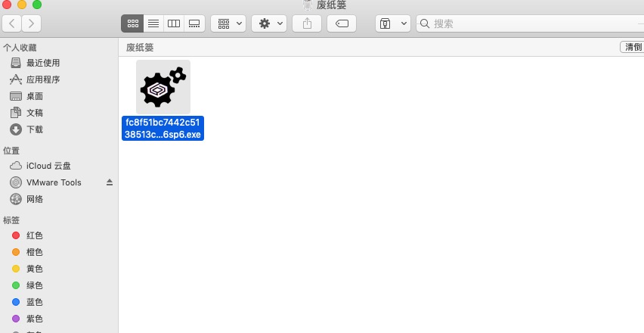Viewport: 644px width, 333px height.
Task: Click the iCloud cloud icon
Action: 16,166
